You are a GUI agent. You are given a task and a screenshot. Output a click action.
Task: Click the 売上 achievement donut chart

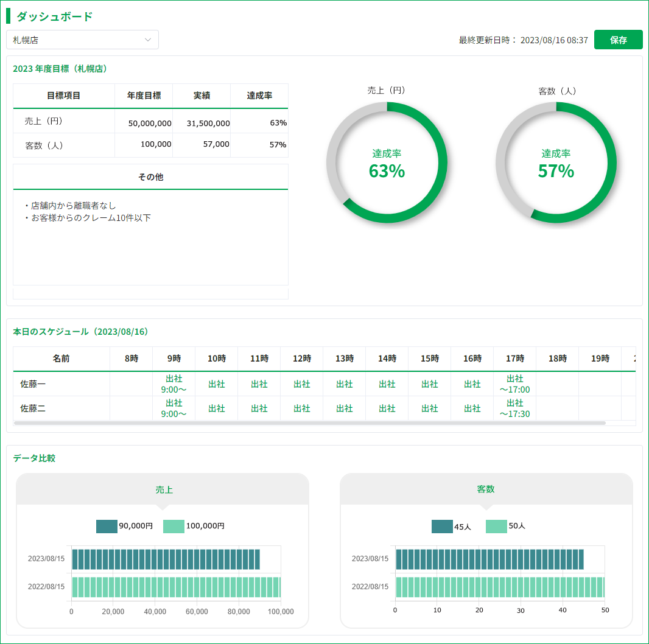click(x=387, y=163)
